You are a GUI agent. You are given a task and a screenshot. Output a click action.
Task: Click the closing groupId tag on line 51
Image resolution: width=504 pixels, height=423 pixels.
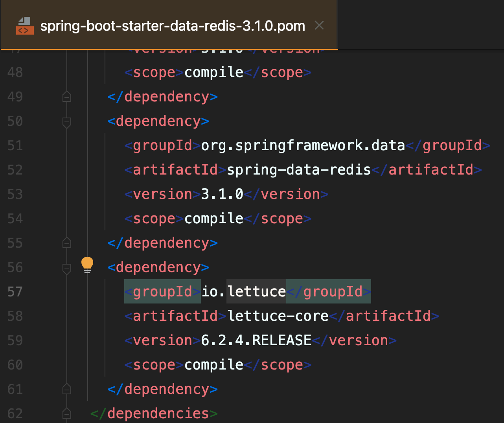point(448,145)
